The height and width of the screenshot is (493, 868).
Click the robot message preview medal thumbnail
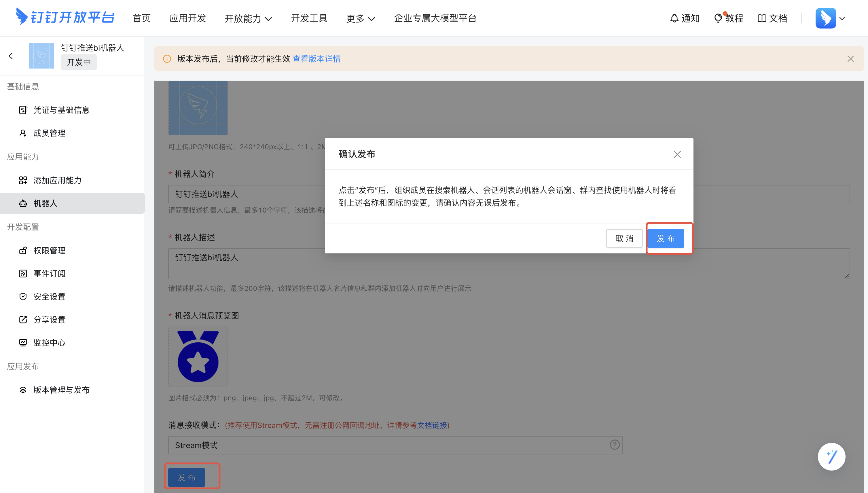coord(198,356)
